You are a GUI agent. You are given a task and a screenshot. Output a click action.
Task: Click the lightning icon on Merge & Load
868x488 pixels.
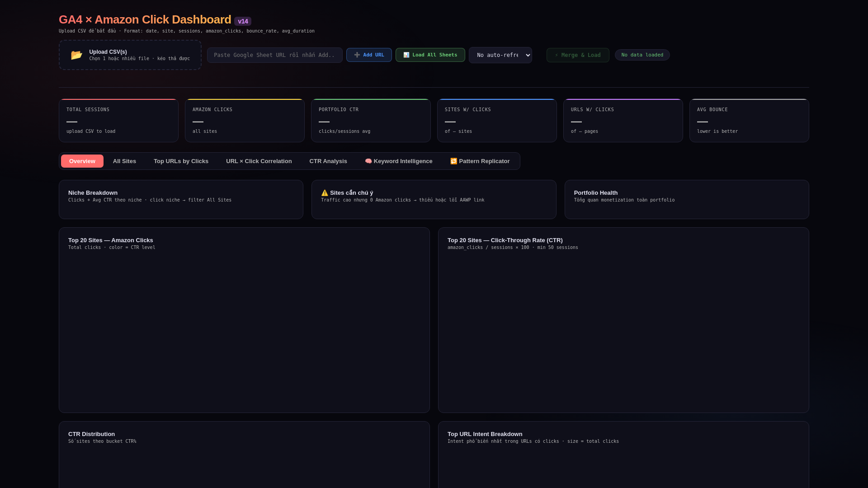tap(557, 55)
